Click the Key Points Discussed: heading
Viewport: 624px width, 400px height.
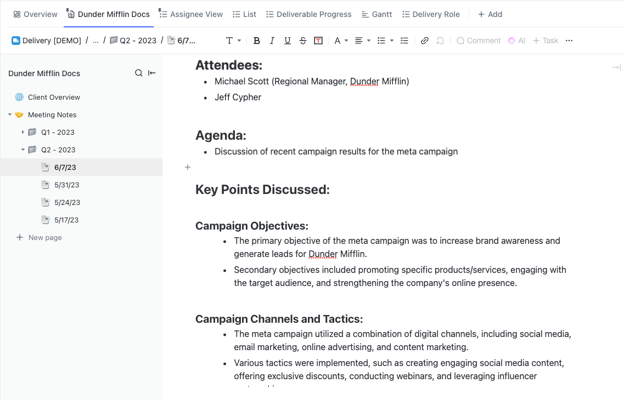pyautogui.click(x=262, y=189)
